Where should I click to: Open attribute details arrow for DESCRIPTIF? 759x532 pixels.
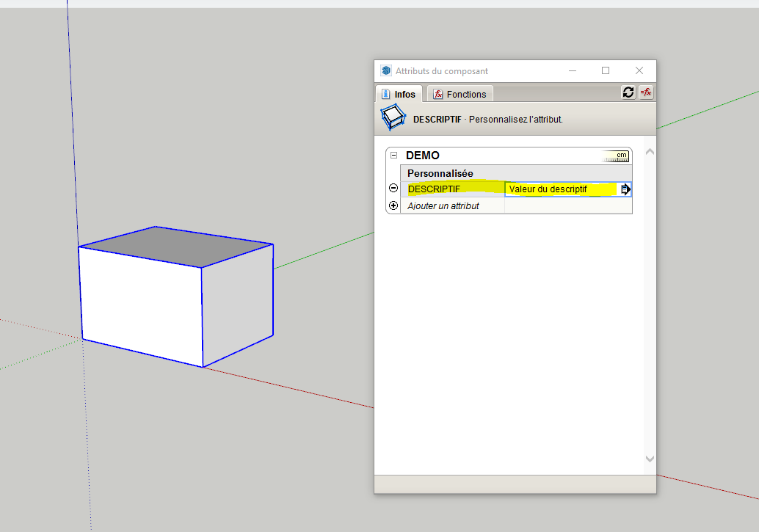click(625, 189)
